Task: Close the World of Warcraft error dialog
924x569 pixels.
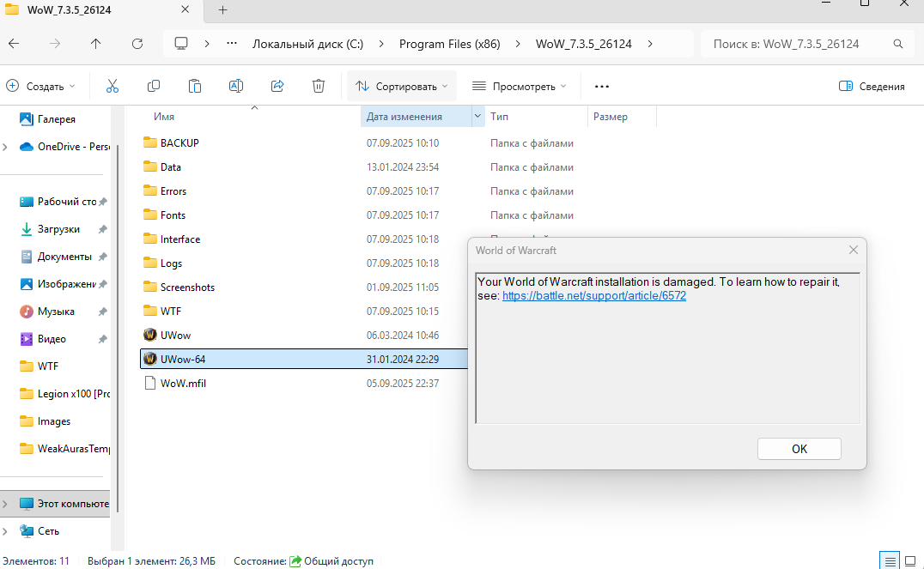Action: 854,251
